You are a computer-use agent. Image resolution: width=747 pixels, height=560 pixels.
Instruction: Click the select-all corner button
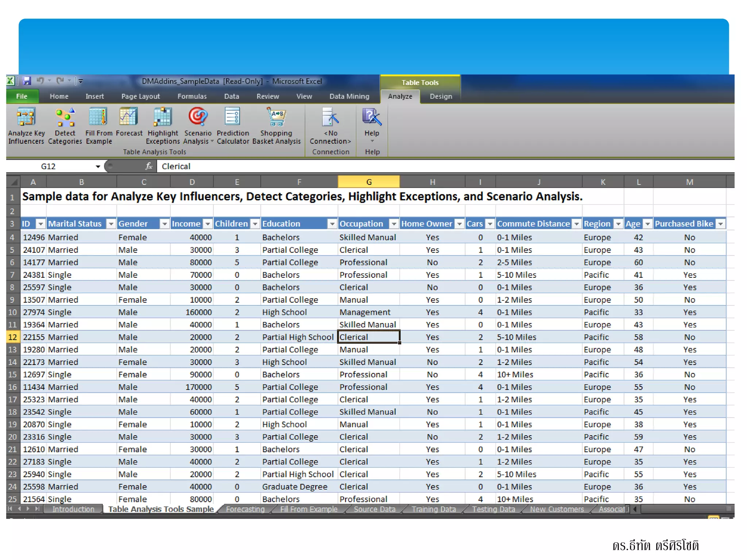(x=13, y=182)
